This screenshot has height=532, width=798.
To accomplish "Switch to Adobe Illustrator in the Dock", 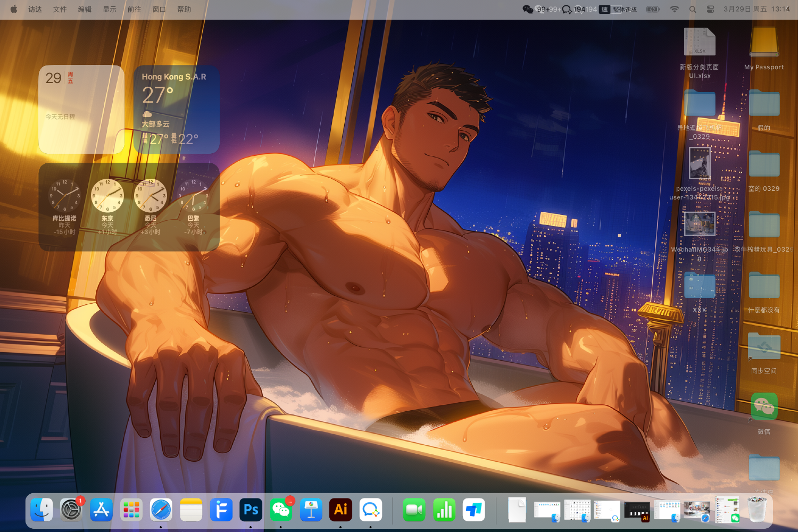I will (x=341, y=510).
